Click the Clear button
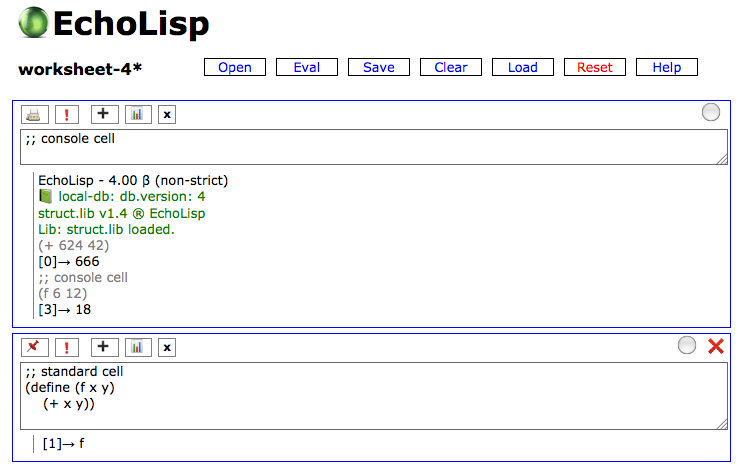 point(451,67)
